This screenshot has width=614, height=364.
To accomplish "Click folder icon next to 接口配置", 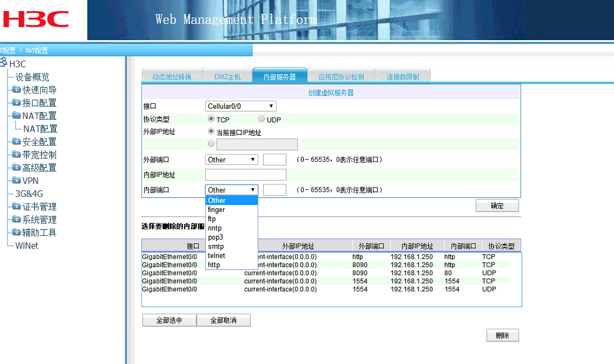I will tap(16, 102).
